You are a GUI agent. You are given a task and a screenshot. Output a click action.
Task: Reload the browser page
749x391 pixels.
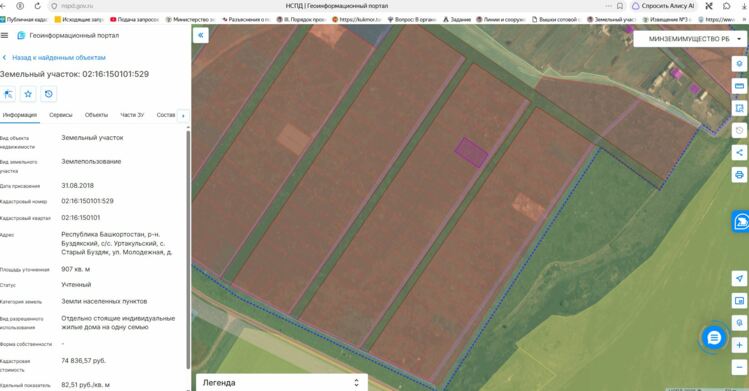point(37,6)
